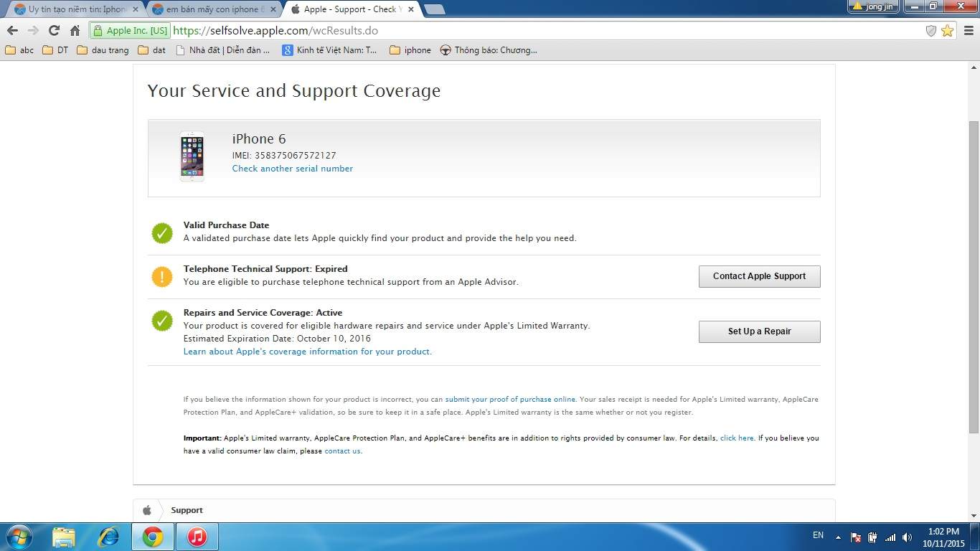The width and height of the screenshot is (980, 551).
Task: Click the scrollbar up arrow
Action: click(974, 66)
